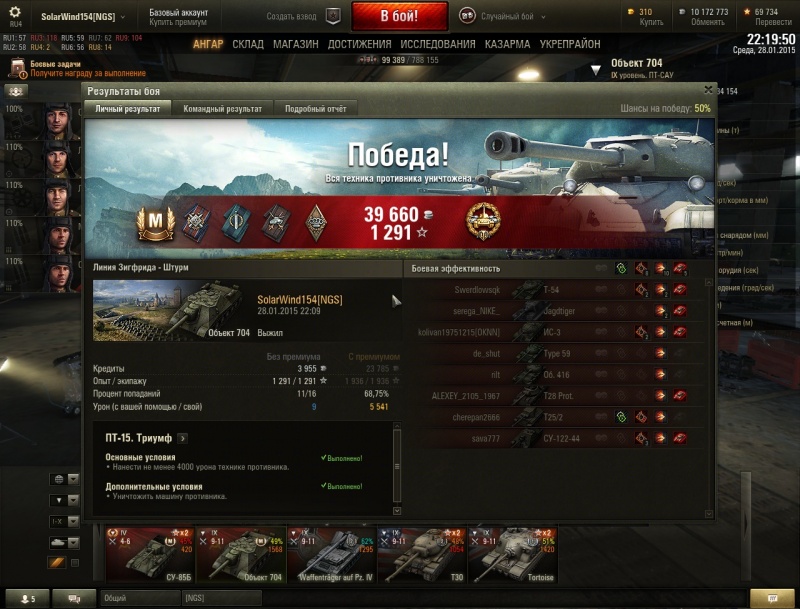
Task: Click the Боевые задачи reward icon
Action: click(x=18, y=68)
